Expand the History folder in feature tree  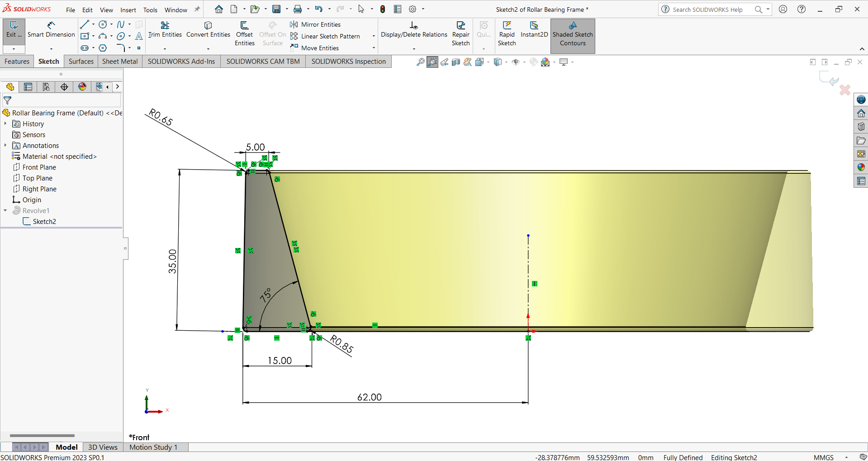5,124
